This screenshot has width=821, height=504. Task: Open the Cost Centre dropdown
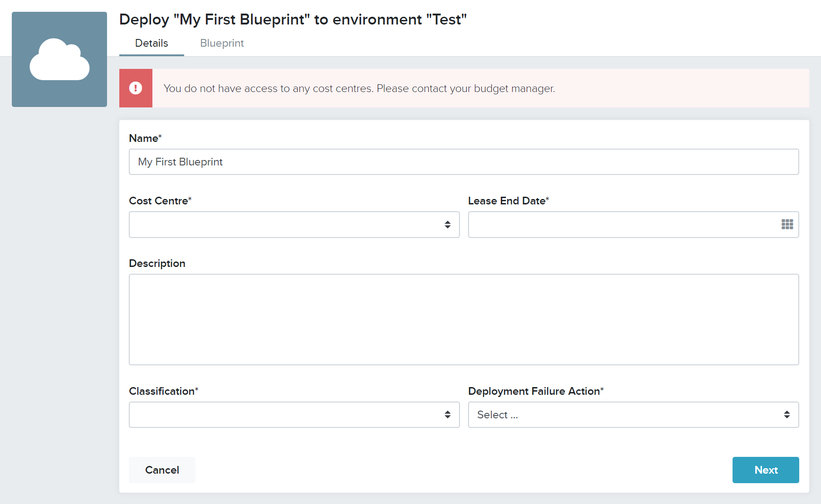click(294, 224)
